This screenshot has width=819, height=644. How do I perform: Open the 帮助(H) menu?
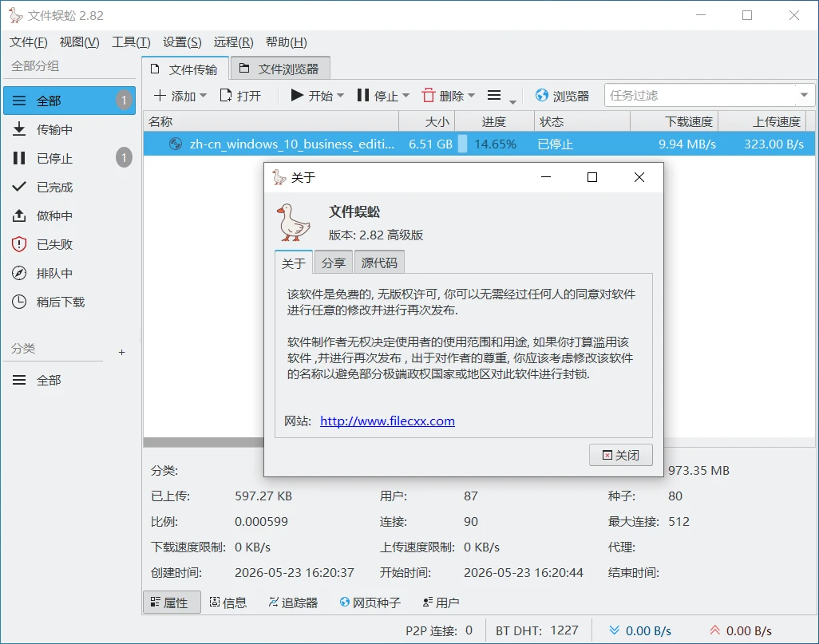point(287,42)
